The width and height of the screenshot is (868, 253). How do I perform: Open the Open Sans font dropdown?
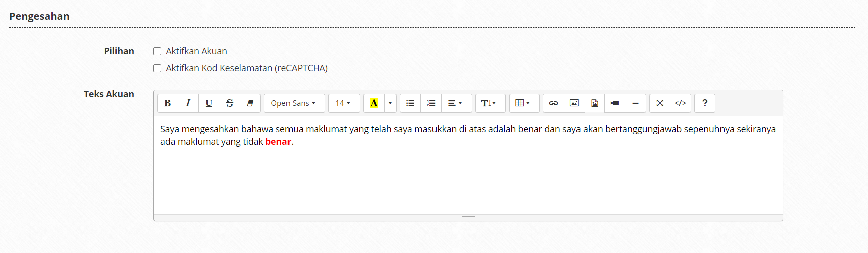pos(294,103)
